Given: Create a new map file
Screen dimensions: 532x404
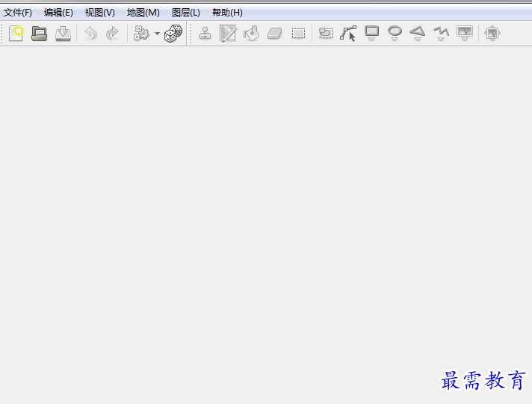Looking at the screenshot, I should click(16, 34).
